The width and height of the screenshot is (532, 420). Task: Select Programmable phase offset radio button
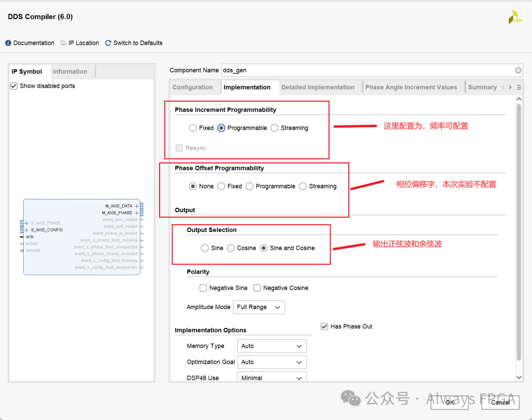250,186
